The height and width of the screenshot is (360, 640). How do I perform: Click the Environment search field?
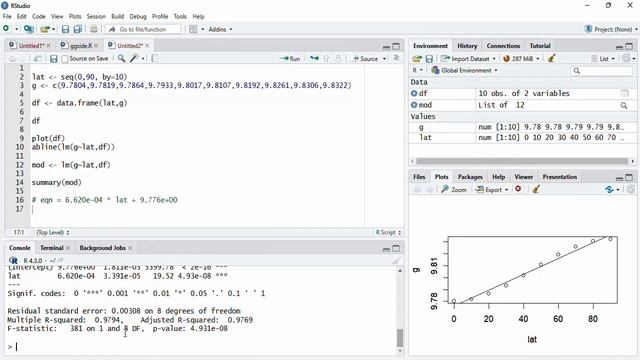[x=601, y=71]
